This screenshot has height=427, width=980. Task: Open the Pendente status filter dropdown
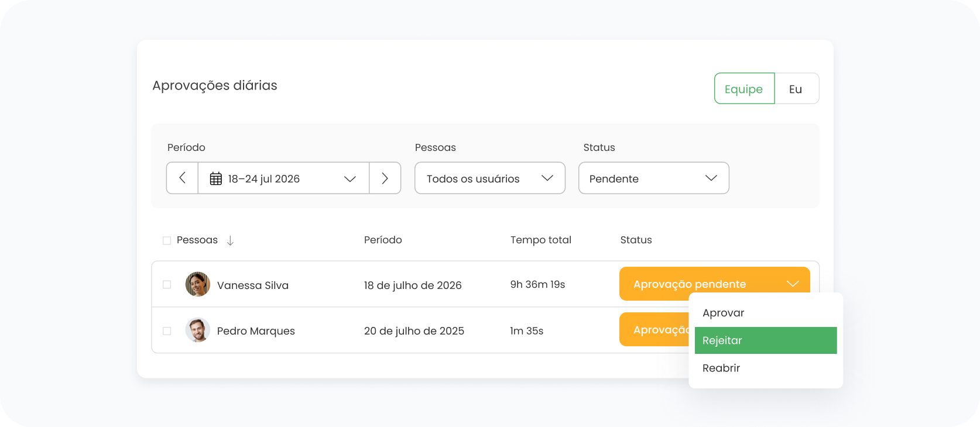pyautogui.click(x=653, y=178)
